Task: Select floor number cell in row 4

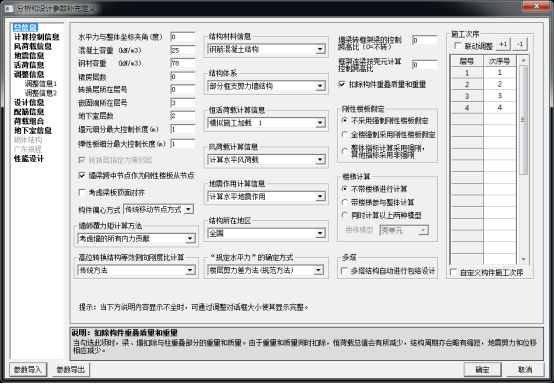Action: point(467,107)
